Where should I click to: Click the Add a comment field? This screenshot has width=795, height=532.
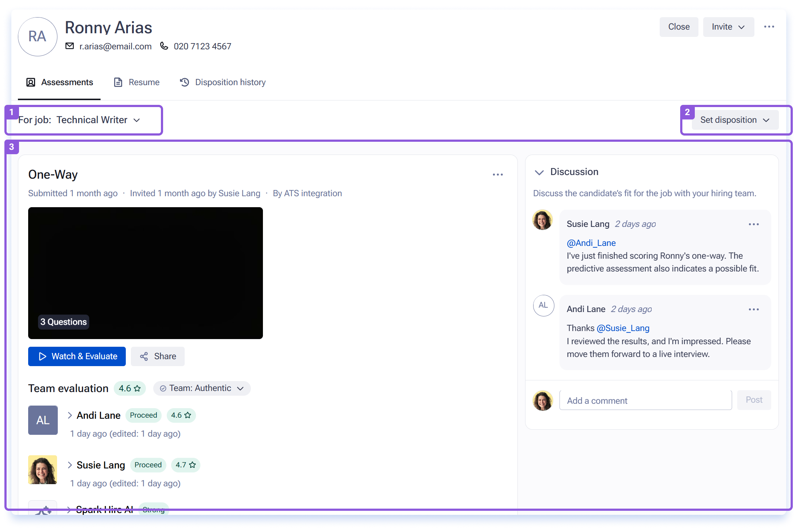tap(645, 400)
